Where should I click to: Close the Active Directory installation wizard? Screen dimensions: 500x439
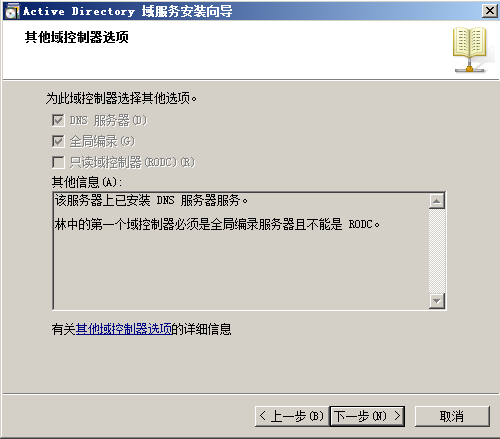click(x=490, y=11)
